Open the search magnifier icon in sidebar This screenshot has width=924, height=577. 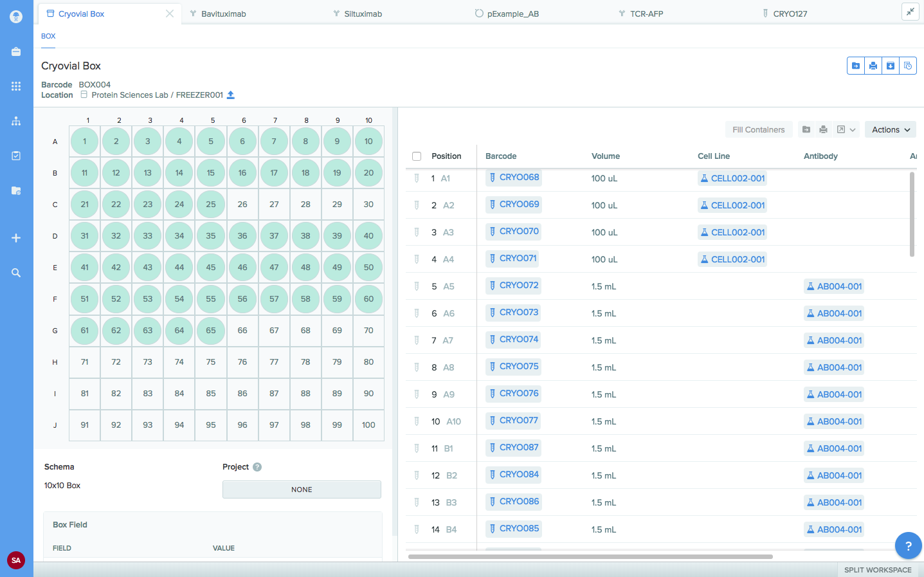[x=16, y=273]
